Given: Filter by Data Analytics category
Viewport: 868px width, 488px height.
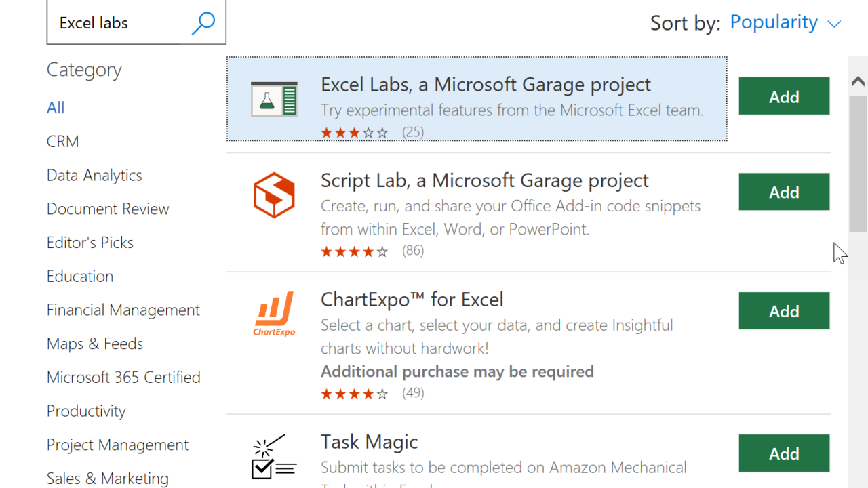Looking at the screenshot, I should [94, 176].
